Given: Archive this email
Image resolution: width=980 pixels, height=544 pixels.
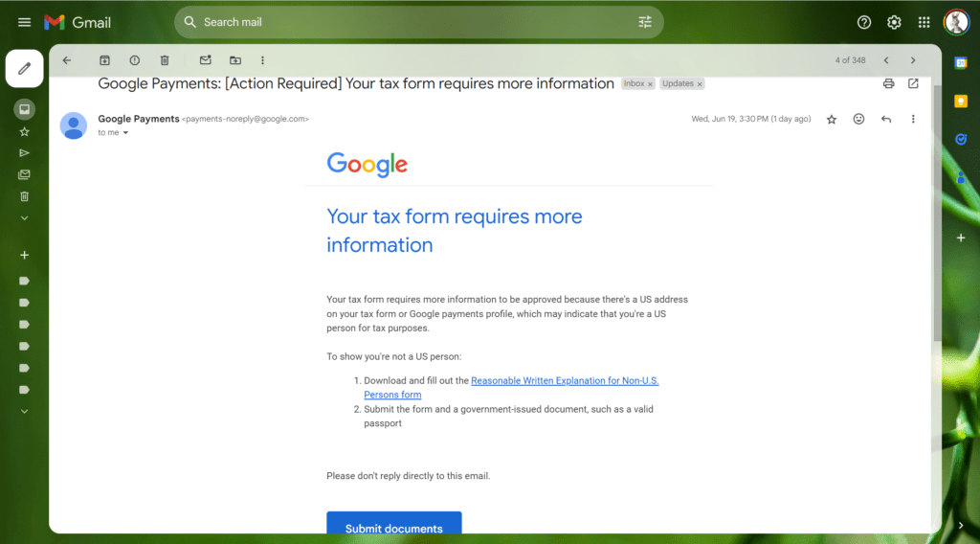Looking at the screenshot, I should (104, 60).
